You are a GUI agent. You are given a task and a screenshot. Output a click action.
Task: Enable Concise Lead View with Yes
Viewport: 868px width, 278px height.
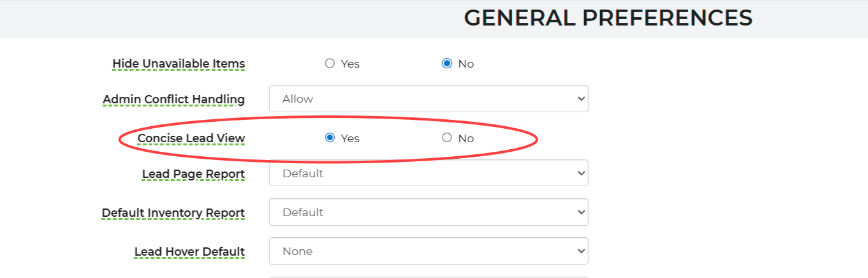coord(330,138)
